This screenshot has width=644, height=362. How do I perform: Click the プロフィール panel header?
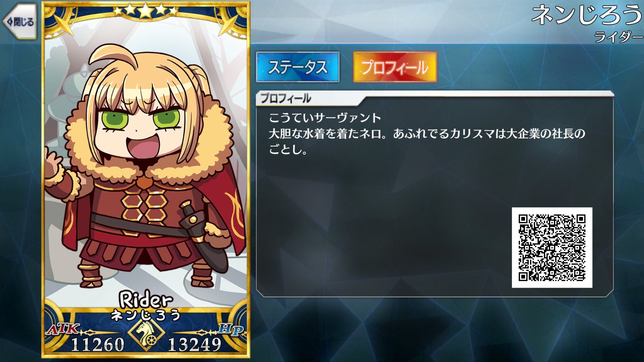286,98
